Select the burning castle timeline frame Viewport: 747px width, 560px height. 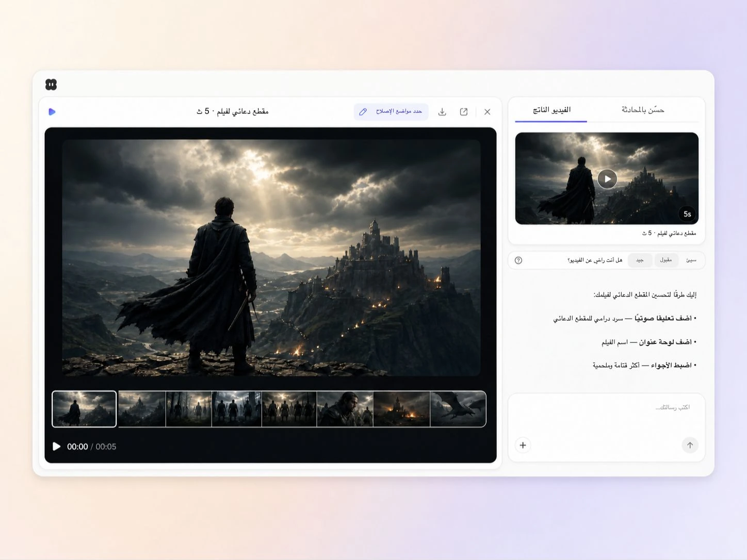(x=402, y=409)
